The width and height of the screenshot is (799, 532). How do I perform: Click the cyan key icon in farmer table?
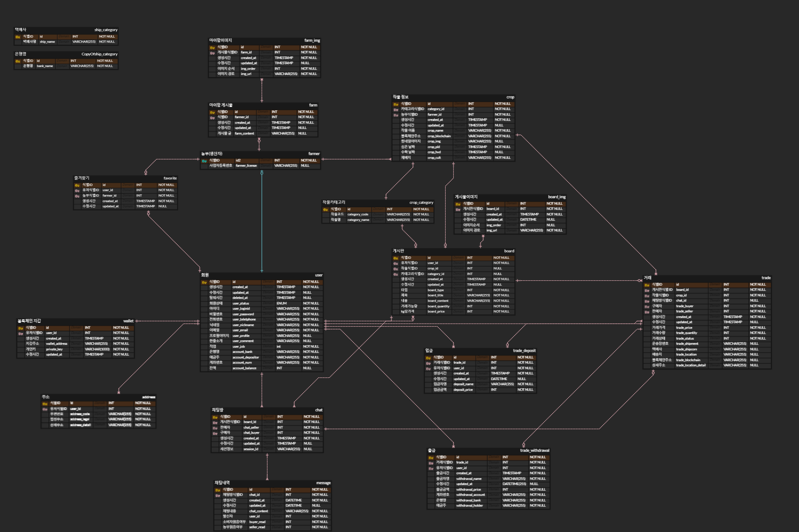coord(204,161)
